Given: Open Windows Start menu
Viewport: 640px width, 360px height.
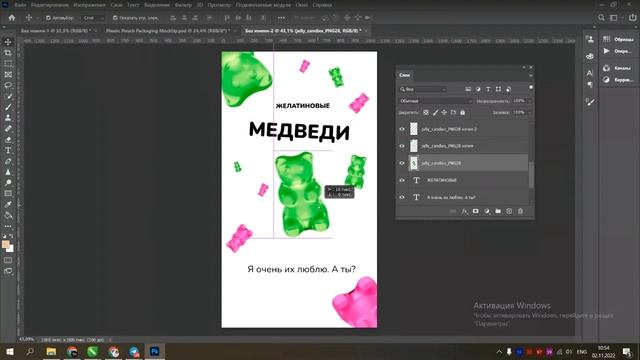Looking at the screenshot, I should tap(9, 351).
